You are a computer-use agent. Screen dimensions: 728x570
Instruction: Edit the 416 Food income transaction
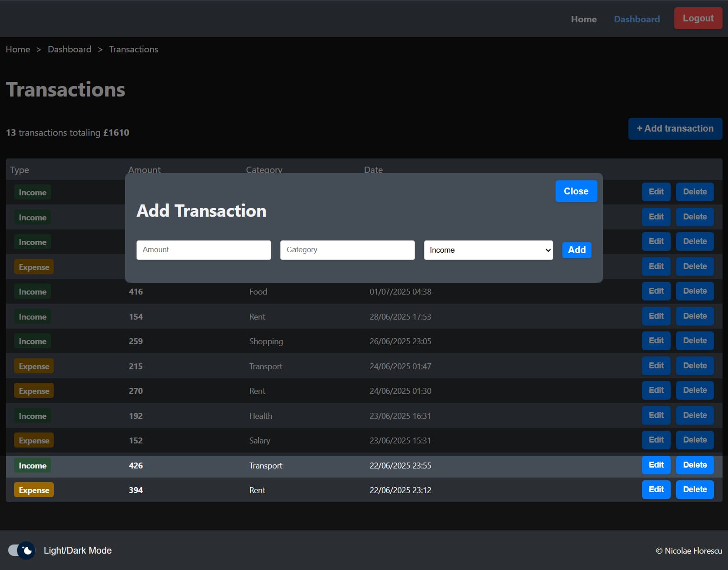click(x=656, y=291)
